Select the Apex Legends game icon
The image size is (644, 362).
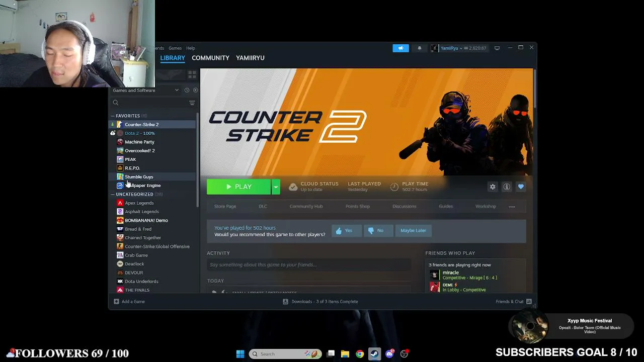(120, 203)
